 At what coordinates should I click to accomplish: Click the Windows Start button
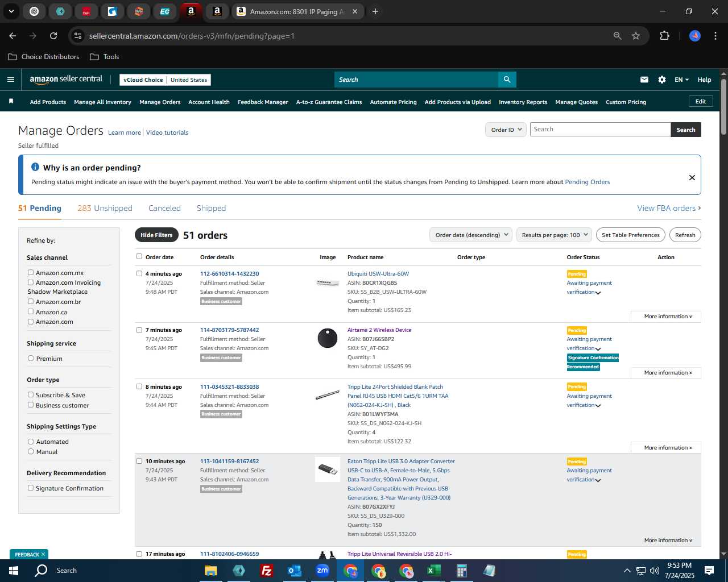point(14,571)
